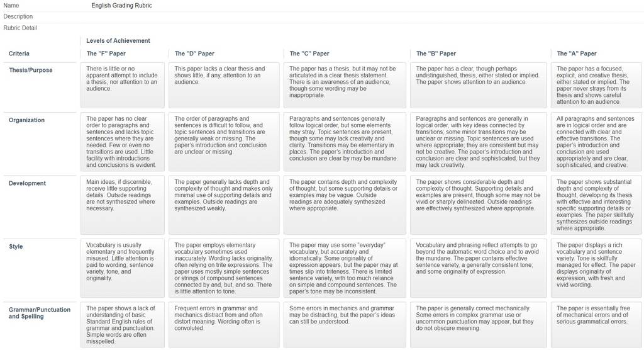Select the Development "D" Paper cell
This screenshot has width=644, height=350.
(224, 205)
